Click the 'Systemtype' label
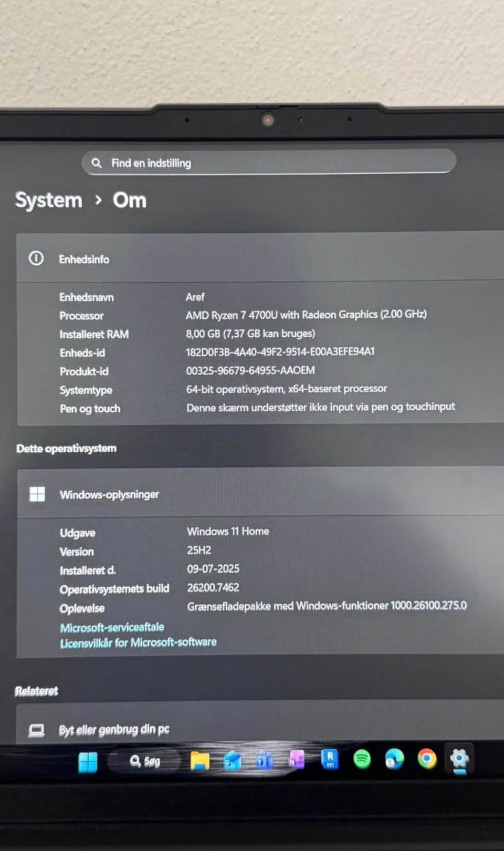Viewport: 504px width, 851px height. [86, 390]
